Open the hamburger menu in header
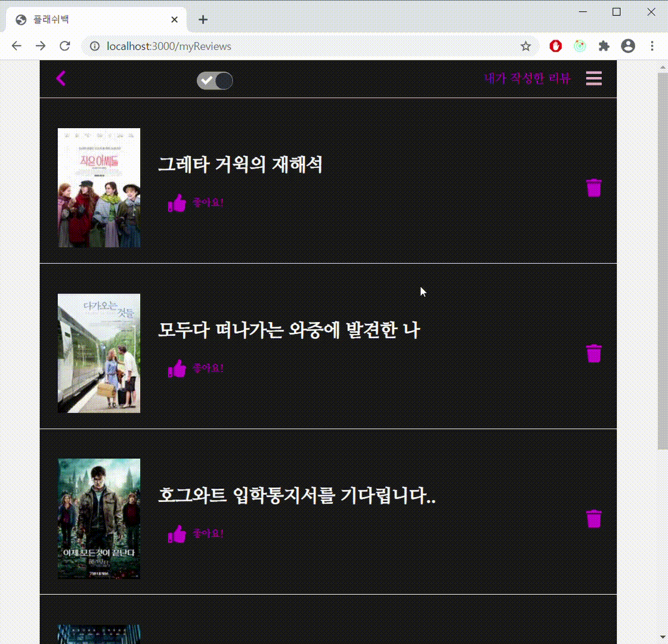The image size is (668, 644). 593,78
